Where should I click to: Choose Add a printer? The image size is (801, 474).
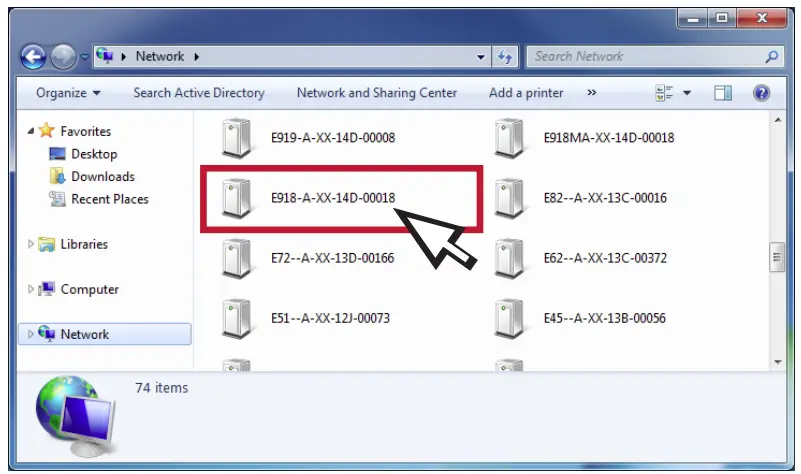pos(526,93)
